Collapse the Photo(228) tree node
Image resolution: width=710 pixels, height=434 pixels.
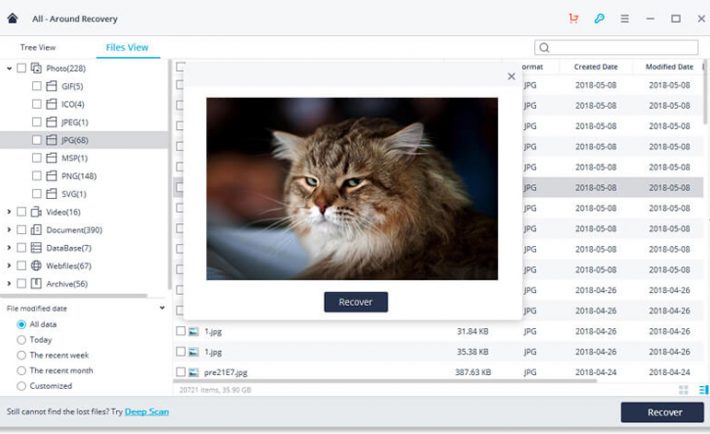coord(9,68)
